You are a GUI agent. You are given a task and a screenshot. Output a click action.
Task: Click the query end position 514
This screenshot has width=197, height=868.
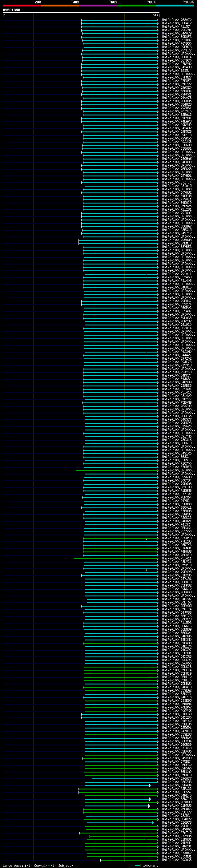click(x=155, y=15)
